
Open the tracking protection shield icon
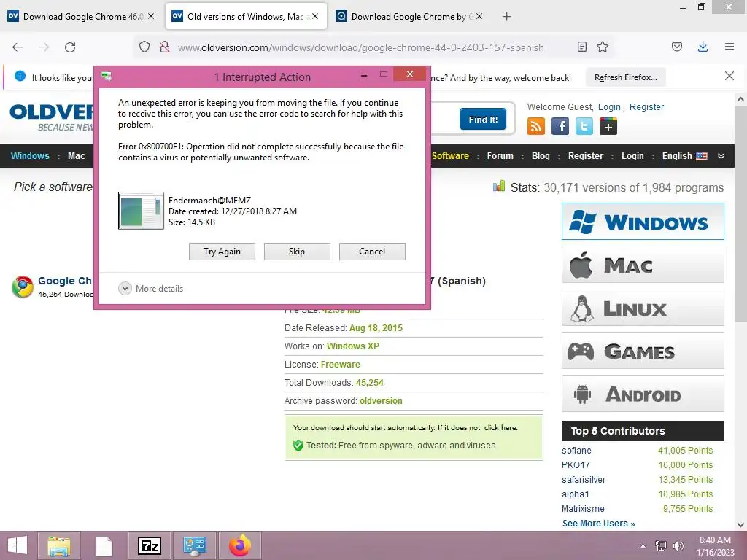[x=144, y=47]
